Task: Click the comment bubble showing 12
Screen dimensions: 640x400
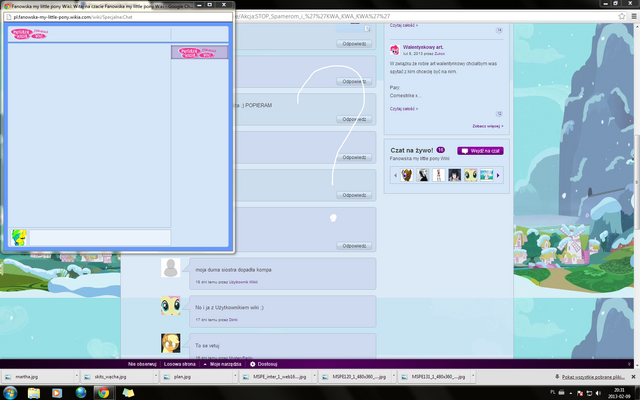Action: pos(499,114)
